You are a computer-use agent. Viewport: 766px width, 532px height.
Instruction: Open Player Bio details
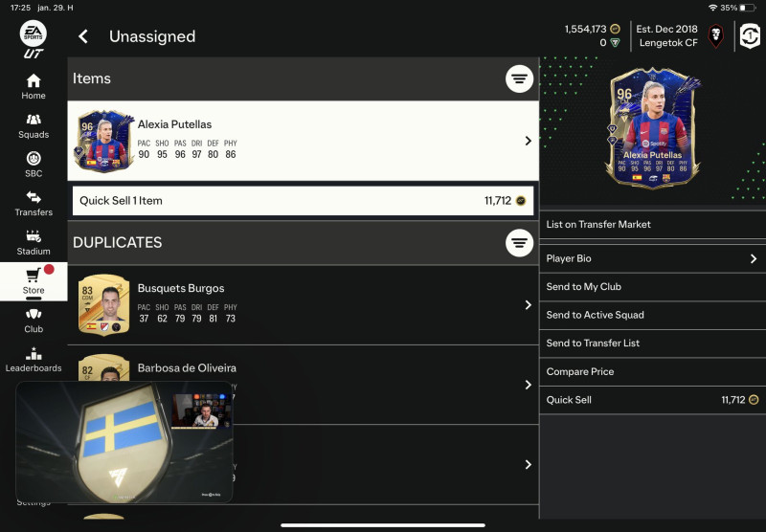(653, 258)
